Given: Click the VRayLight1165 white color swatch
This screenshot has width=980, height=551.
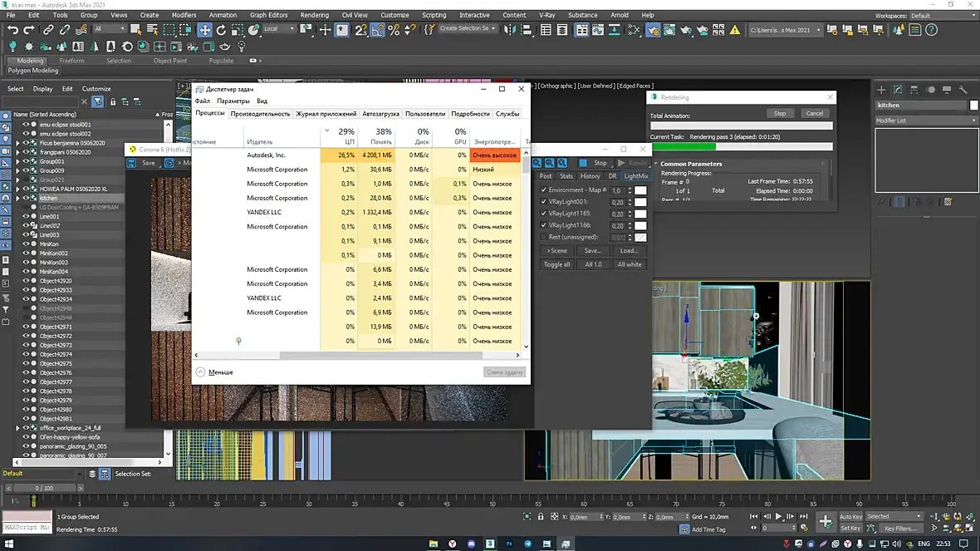Looking at the screenshot, I should 640,214.
